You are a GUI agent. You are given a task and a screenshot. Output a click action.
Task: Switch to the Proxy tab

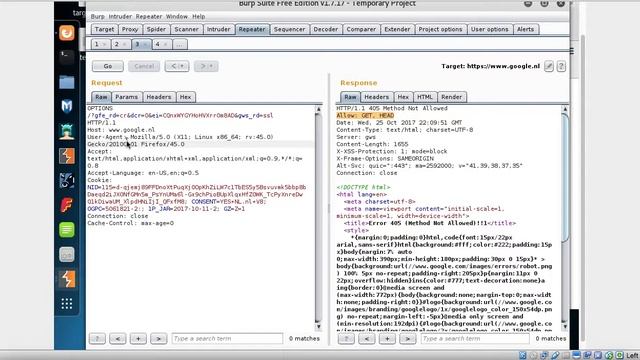coord(130,29)
